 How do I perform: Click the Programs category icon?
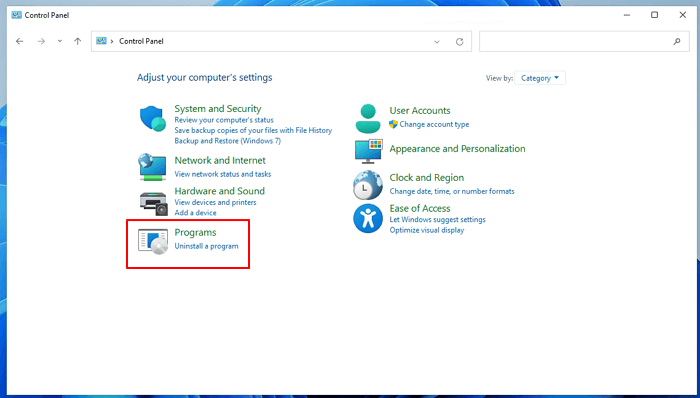[x=153, y=241]
